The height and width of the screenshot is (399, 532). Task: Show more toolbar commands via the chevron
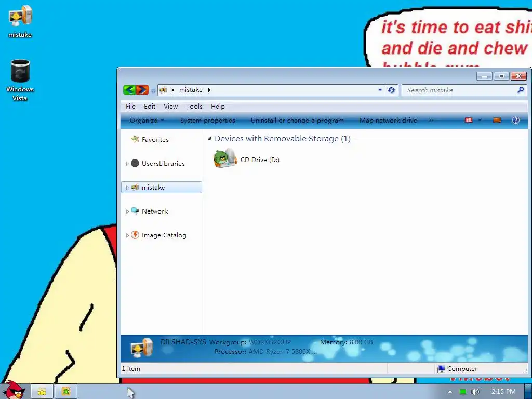[x=431, y=120]
